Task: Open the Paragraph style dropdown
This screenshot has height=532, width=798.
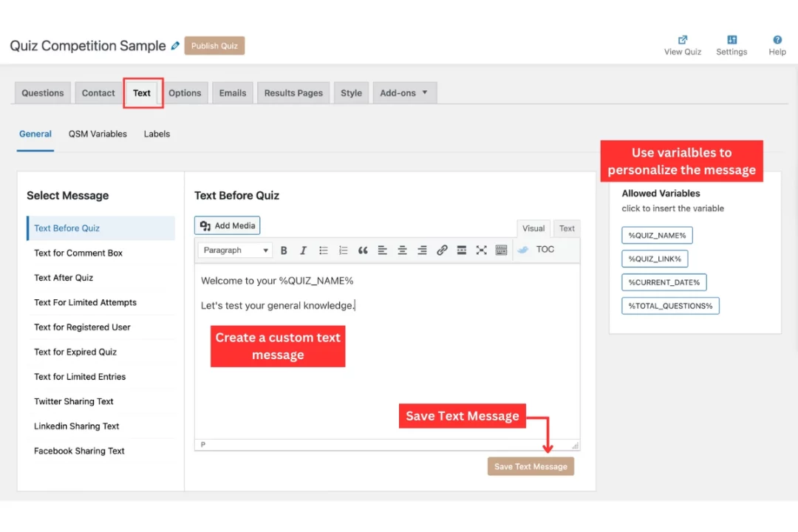Action: pyautogui.click(x=234, y=249)
